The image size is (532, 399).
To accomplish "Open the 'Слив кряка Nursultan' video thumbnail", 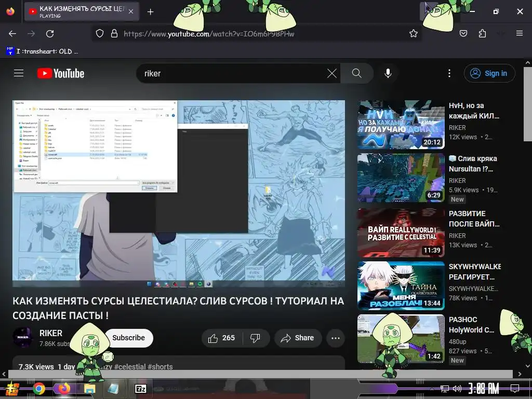I will 401,178.
